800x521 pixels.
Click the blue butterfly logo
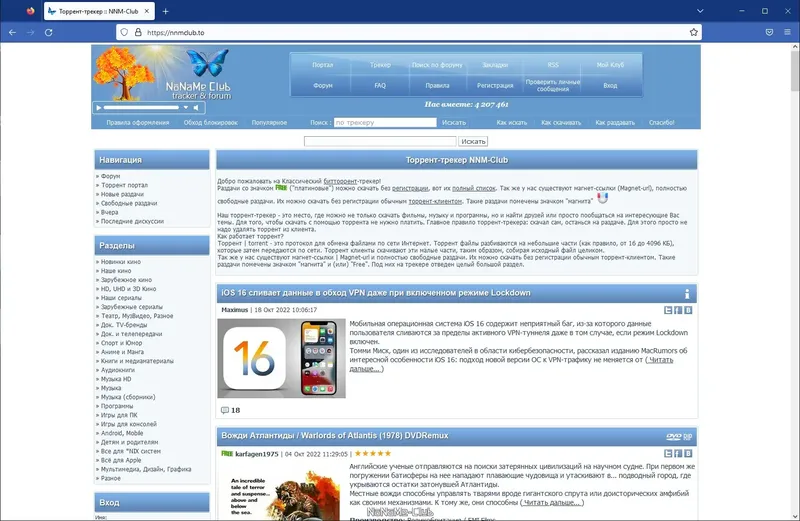tap(208, 63)
